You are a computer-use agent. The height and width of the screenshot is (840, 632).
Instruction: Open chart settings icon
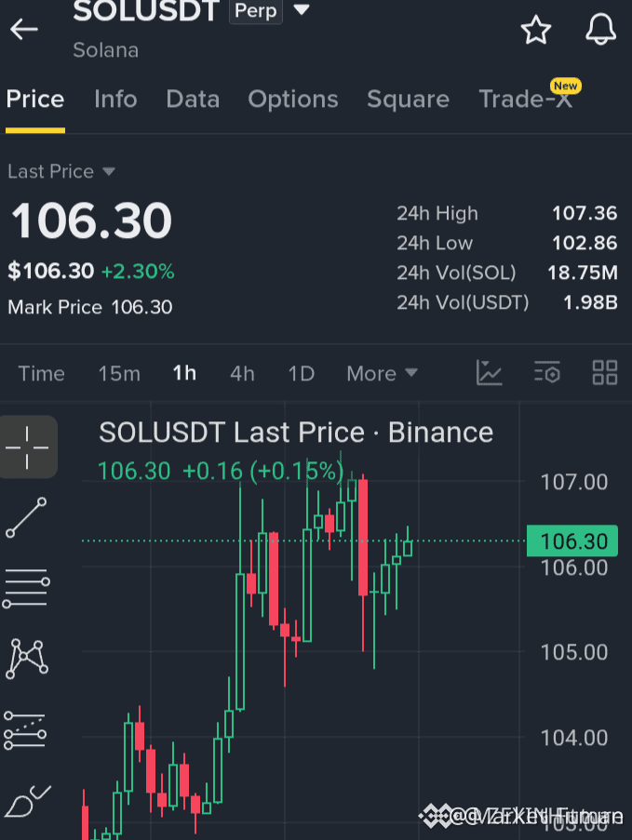point(546,372)
